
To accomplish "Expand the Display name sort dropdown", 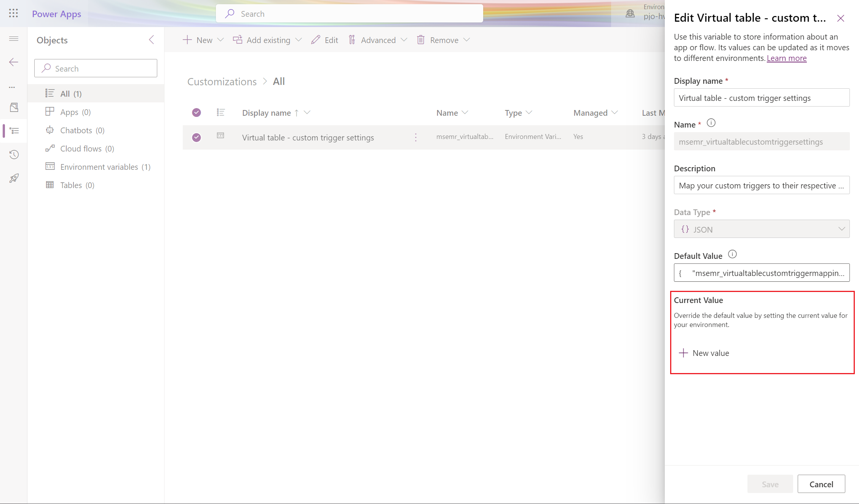I will pos(308,112).
